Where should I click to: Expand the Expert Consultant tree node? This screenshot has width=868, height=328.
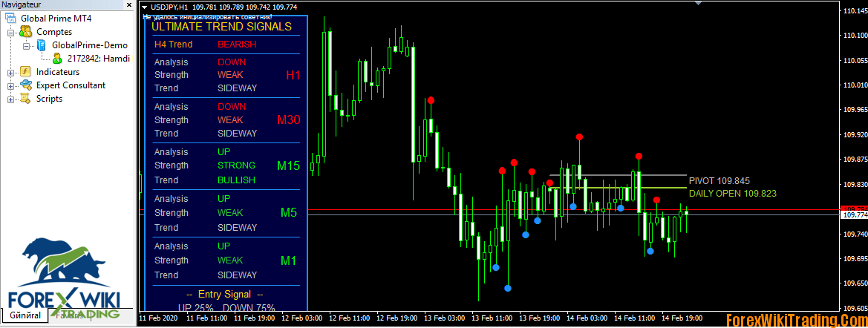click(11, 86)
